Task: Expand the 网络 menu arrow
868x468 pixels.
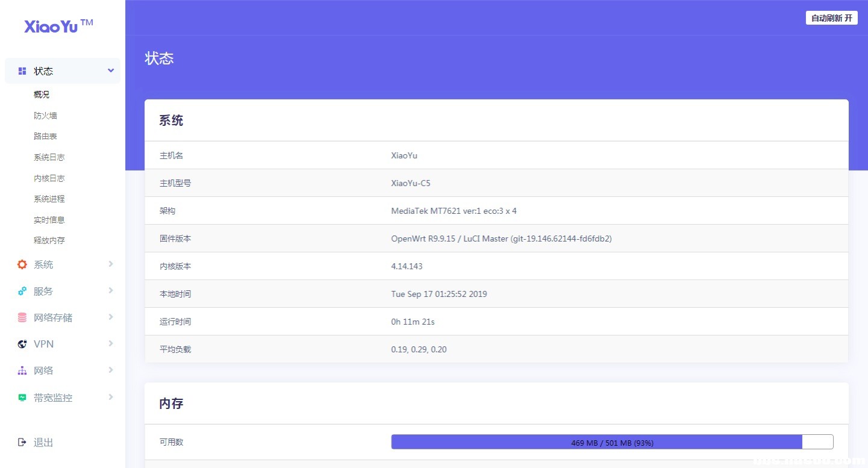Action: [111, 370]
